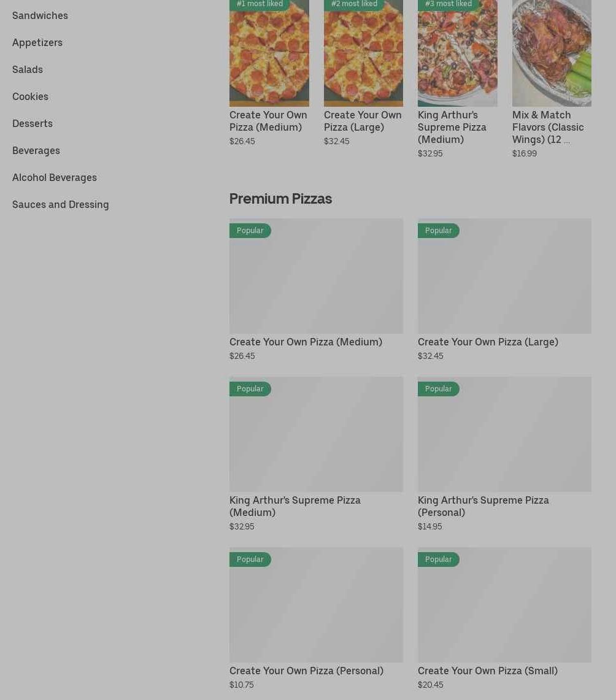Go to the Cookies category
Screen dimensions: 616x700
point(30,96)
